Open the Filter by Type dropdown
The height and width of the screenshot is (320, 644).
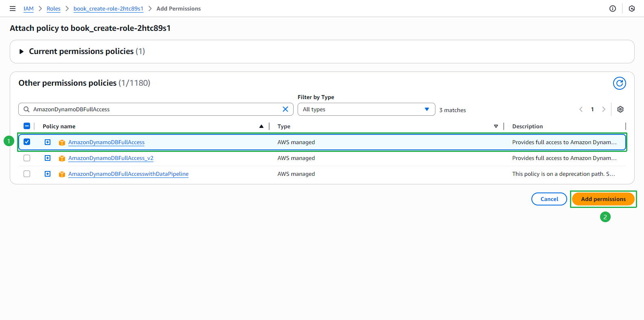pos(366,109)
